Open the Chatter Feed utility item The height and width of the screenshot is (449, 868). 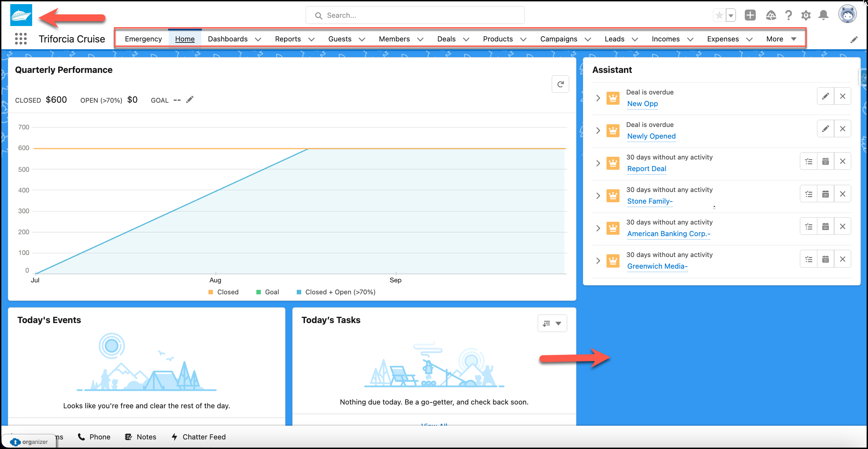pos(199,437)
